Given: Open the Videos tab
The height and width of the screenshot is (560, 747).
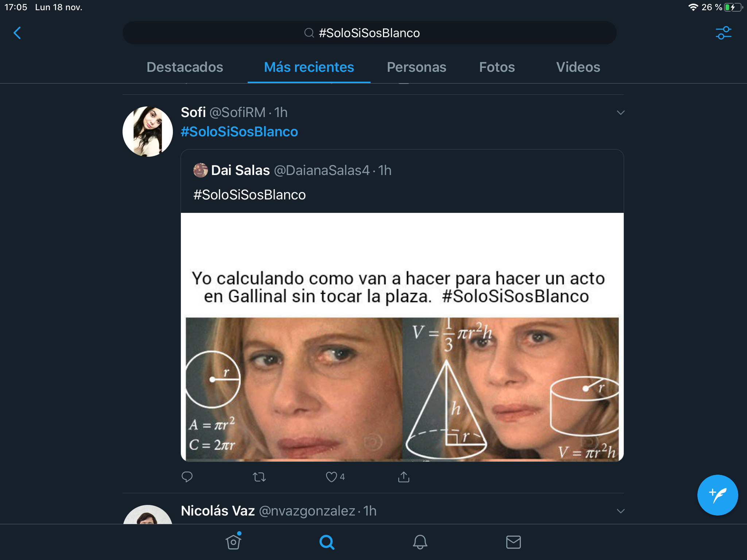Looking at the screenshot, I should point(578,67).
